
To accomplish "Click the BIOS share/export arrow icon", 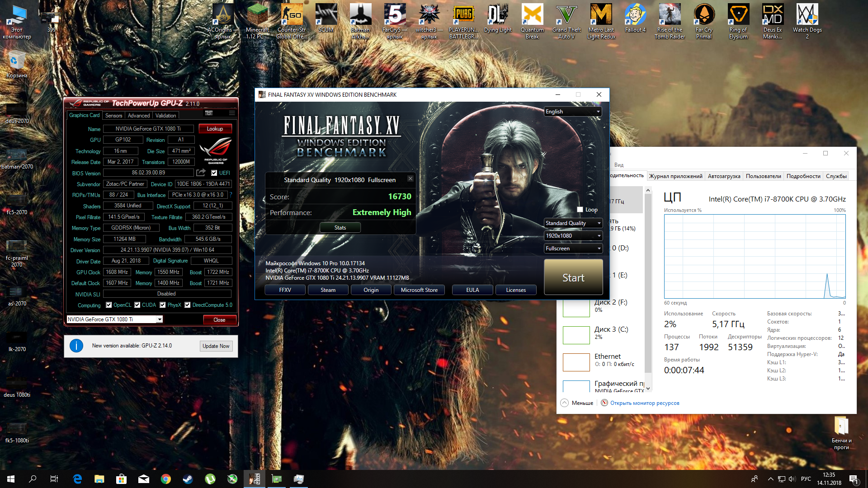I will [201, 173].
